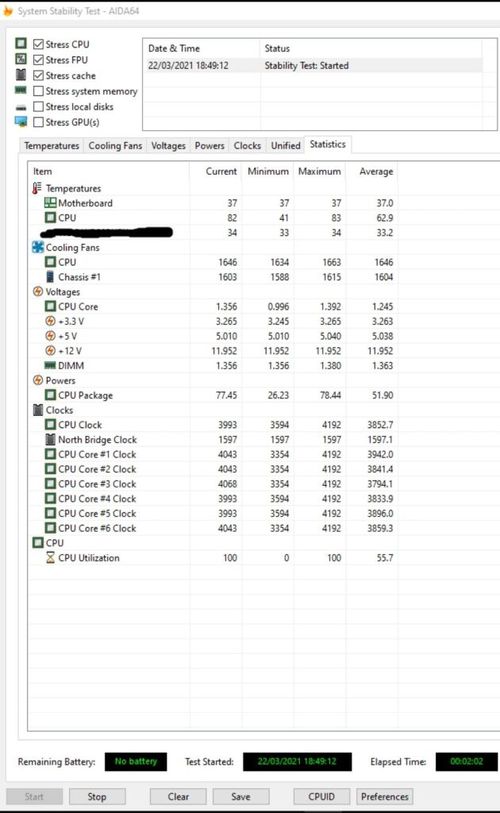Click the disabled Start button
The height and width of the screenshot is (813, 500).
(34, 796)
